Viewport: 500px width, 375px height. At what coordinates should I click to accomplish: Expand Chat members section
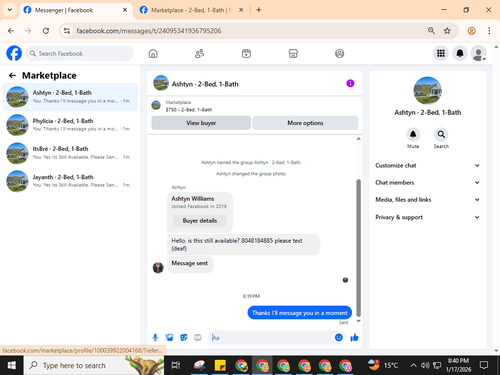coord(428,183)
